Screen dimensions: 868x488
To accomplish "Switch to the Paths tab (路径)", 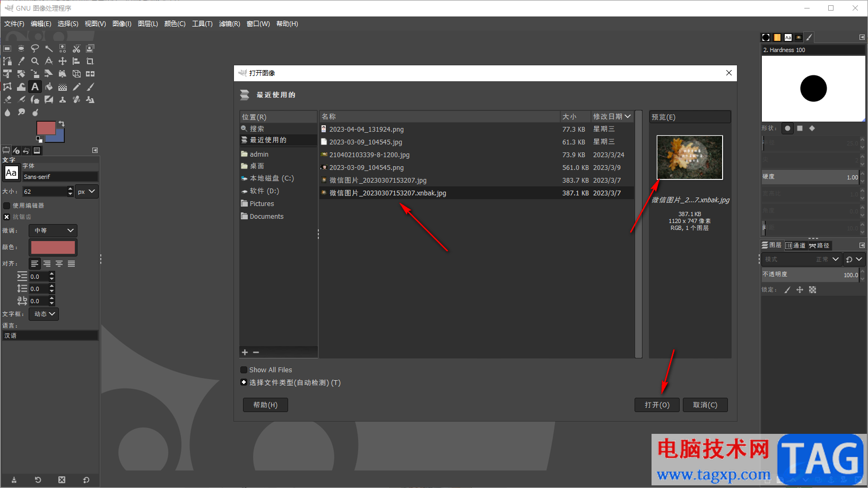I will coord(820,245).
